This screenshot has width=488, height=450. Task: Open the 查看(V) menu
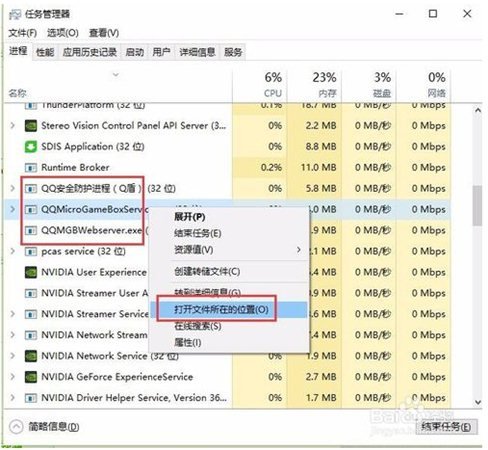tap(104, 33)
